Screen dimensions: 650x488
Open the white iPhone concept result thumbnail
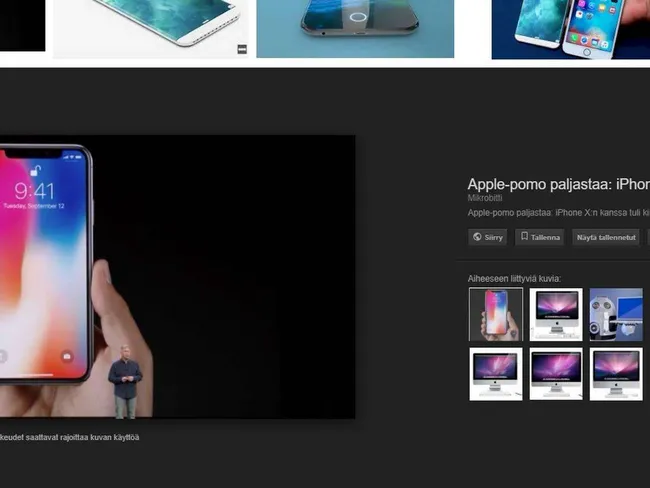pyautogui.click(x=150, y=27)
